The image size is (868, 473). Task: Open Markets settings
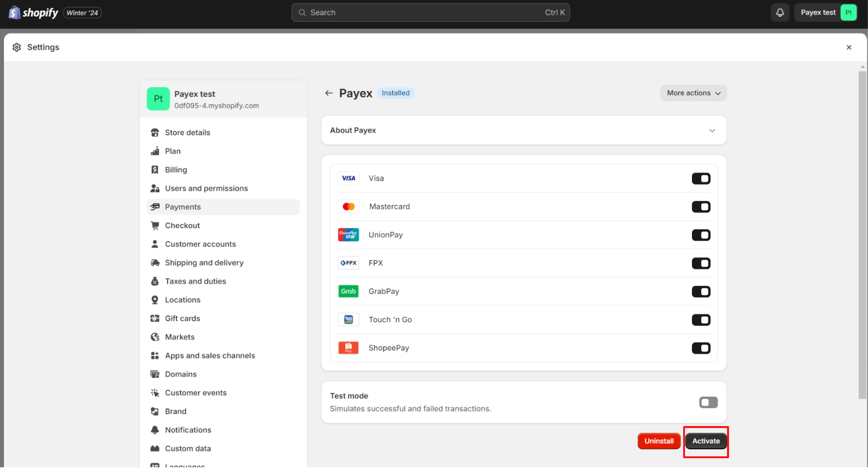point(223,337)
